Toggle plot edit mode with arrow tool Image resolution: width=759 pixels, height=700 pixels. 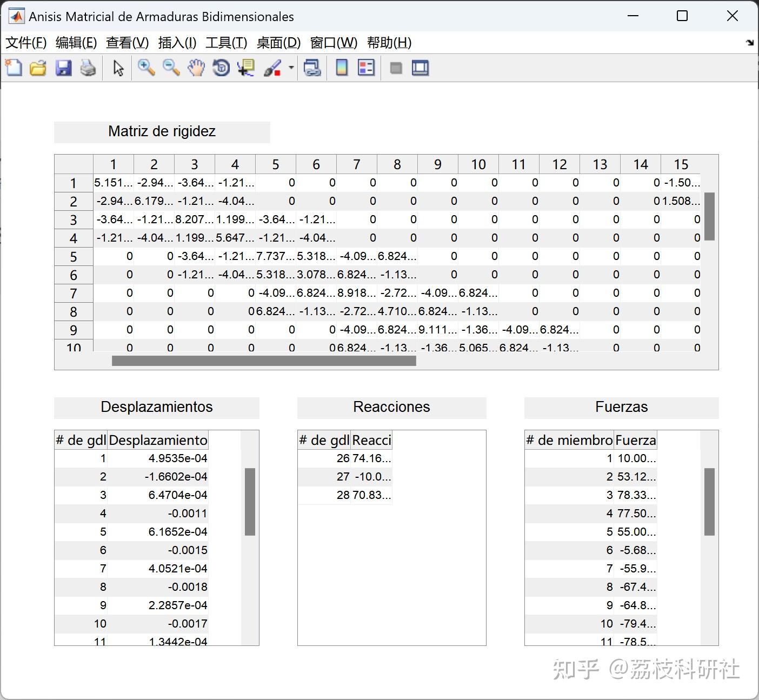click(x=117, y=68)
